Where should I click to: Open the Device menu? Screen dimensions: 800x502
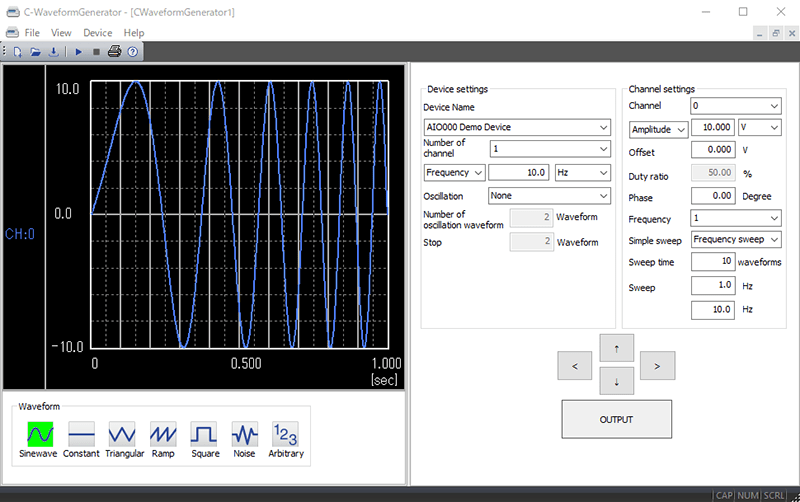(x=97, y=33)
